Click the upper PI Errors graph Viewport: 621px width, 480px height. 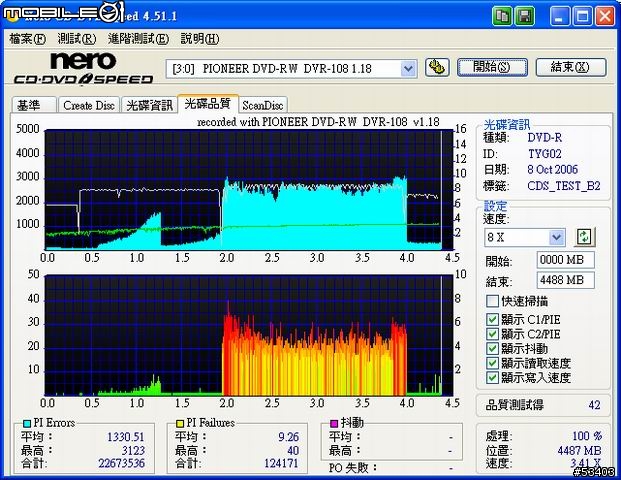(249, 190)
